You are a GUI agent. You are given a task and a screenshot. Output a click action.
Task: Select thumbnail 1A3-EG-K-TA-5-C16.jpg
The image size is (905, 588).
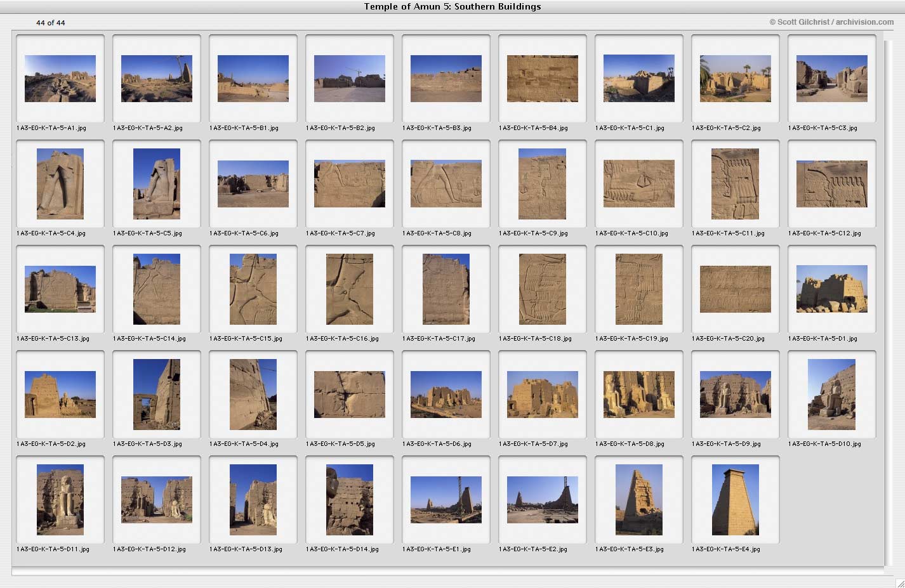[x=350, y=289]
